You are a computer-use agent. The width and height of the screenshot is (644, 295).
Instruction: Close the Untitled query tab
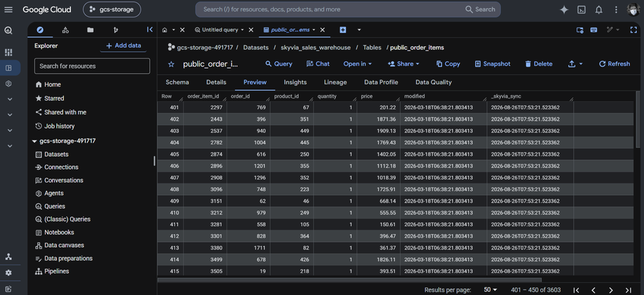click(251, 30)
